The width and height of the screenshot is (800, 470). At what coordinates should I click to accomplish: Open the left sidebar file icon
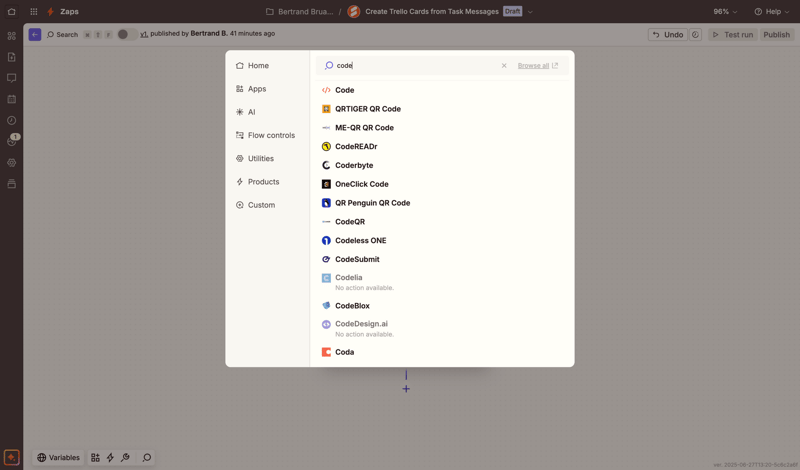click(x=11, y=57)
